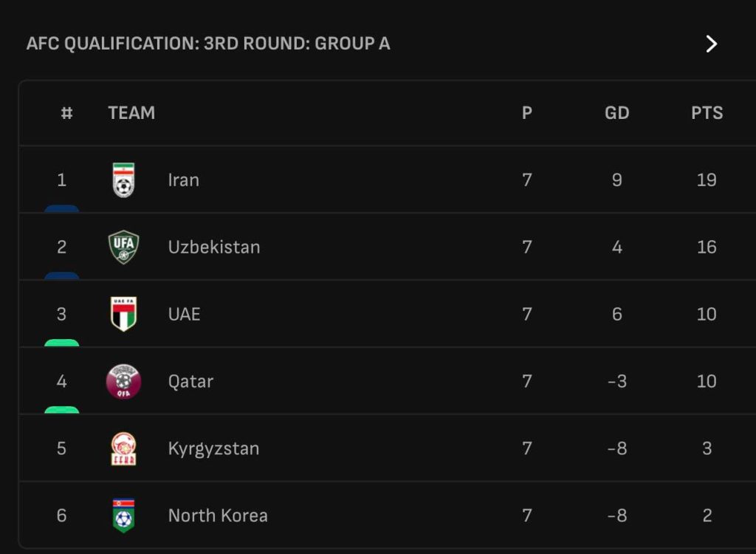
Task: Click the North Korea crest icon
Action: click(123, 516)
